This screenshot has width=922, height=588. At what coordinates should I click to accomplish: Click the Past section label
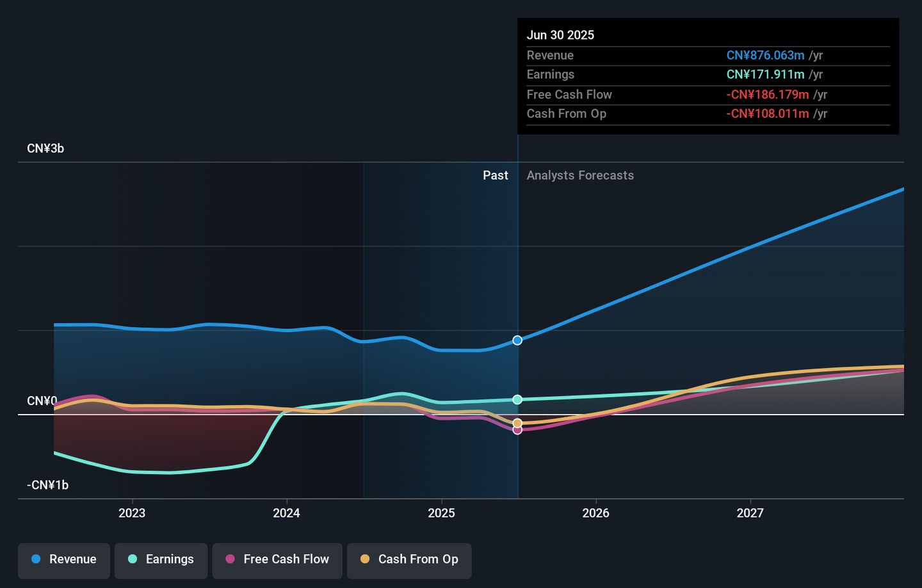point(495,175)
